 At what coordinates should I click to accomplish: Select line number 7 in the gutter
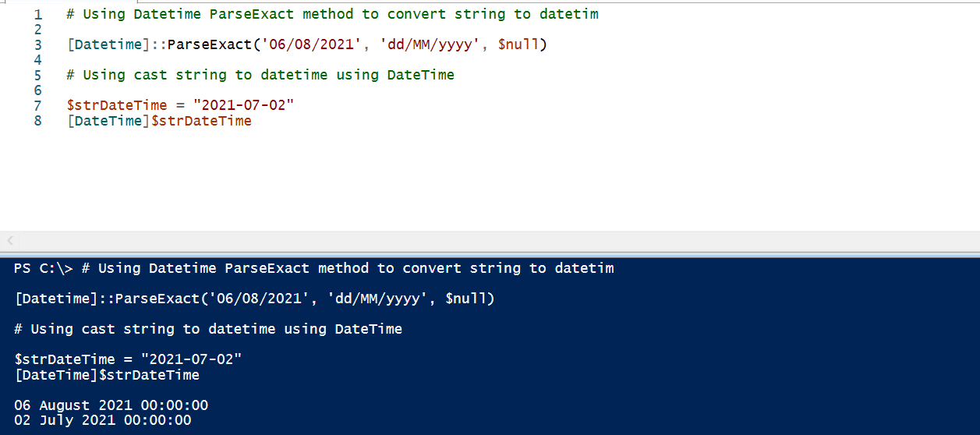[38, 105]
